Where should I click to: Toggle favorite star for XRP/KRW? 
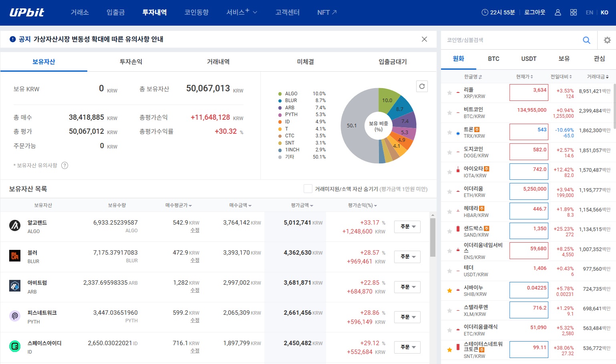coord(449,93)
